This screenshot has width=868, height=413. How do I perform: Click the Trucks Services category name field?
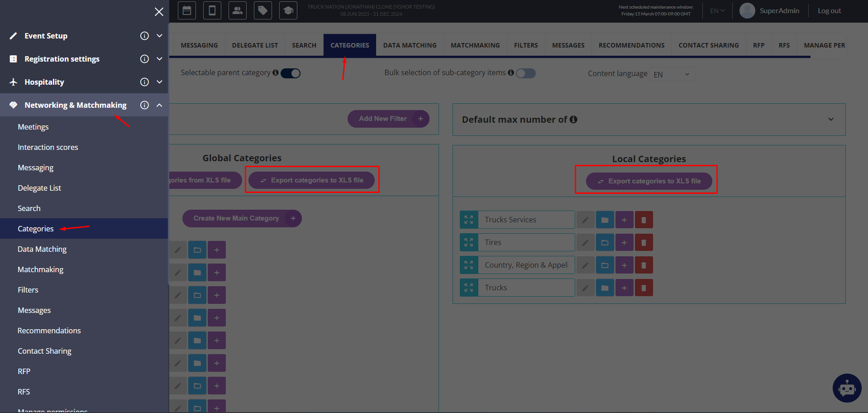tap(526, 220)
